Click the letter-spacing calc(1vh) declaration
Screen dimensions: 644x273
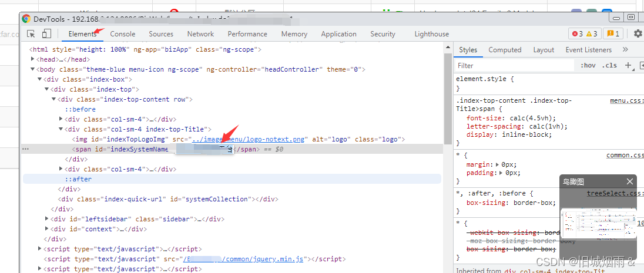point(517,126)
